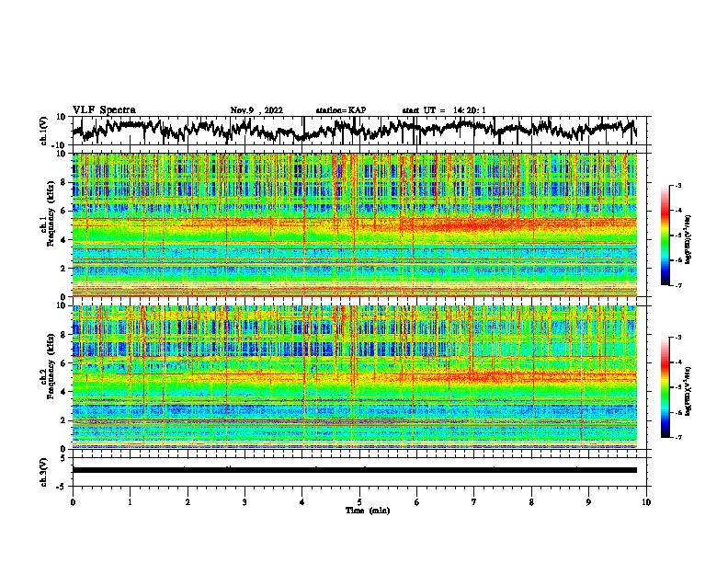Select the date text "Nov.9 , 2022"
This screenshot has height=563, width=728.
pos(256,110)
